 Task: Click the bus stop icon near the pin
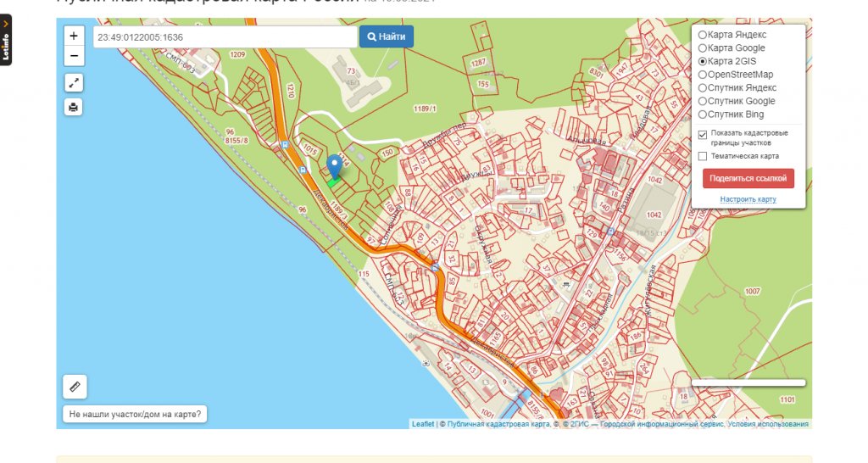pos(302,169)
